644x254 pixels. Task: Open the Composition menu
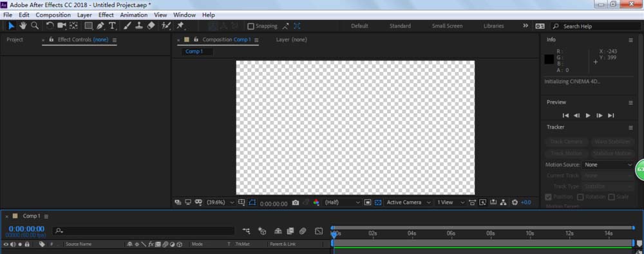click(53, 15)
